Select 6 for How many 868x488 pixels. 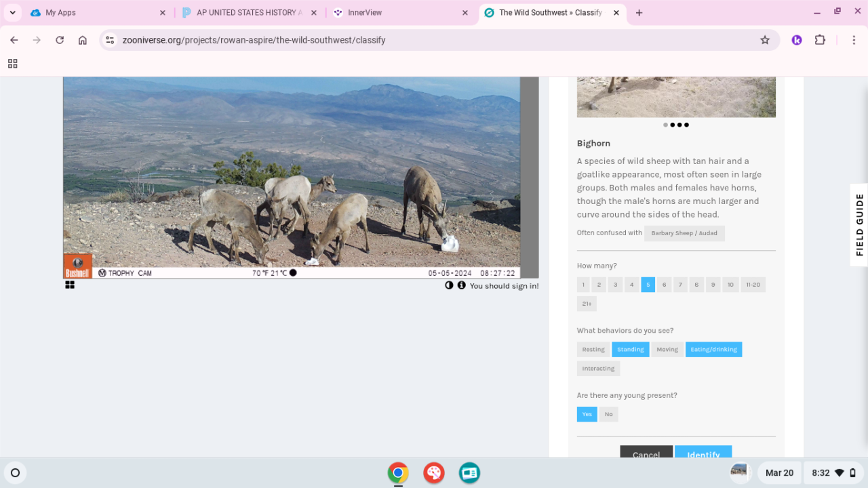click(664, 285)
